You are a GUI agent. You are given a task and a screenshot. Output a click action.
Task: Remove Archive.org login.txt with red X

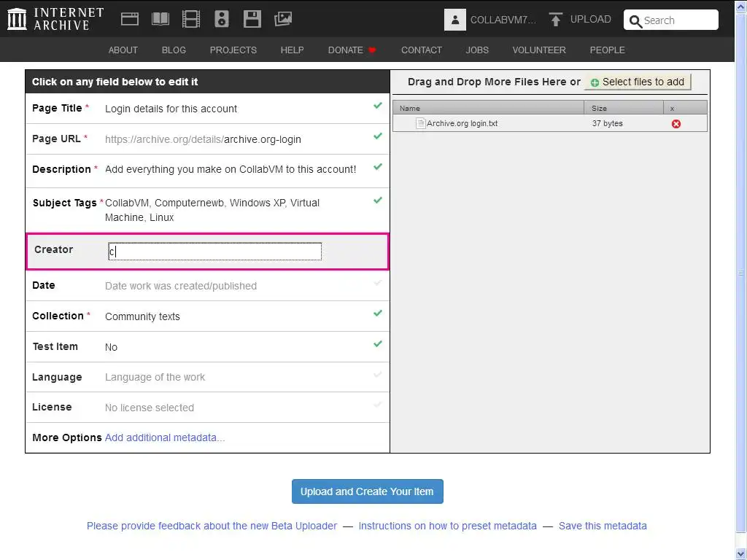pos(676,124)
